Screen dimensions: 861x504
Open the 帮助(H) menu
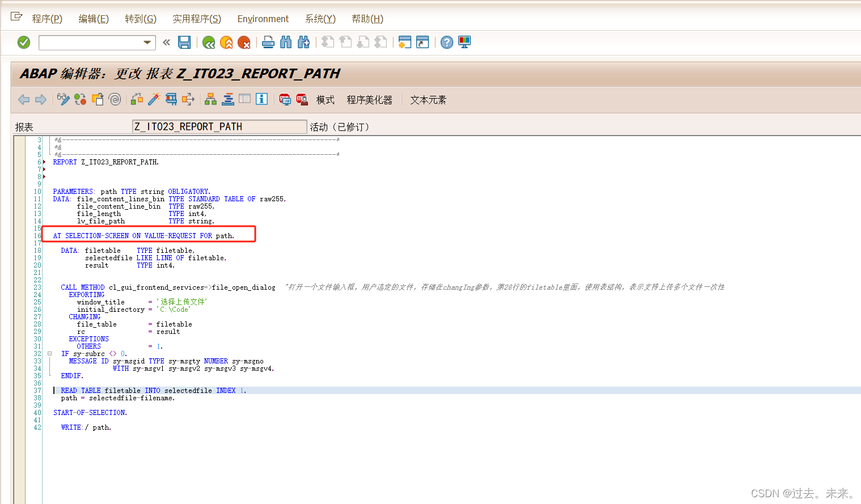[x=368, y=19]
